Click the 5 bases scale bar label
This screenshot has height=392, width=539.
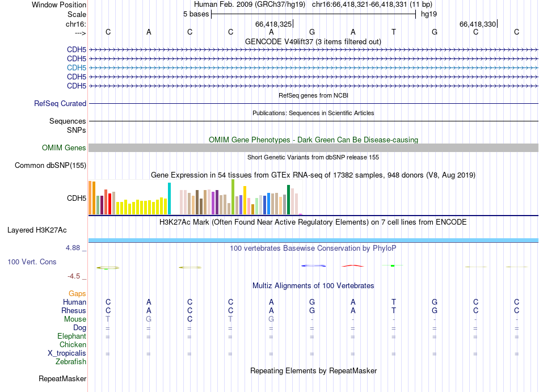pos(196,14)
